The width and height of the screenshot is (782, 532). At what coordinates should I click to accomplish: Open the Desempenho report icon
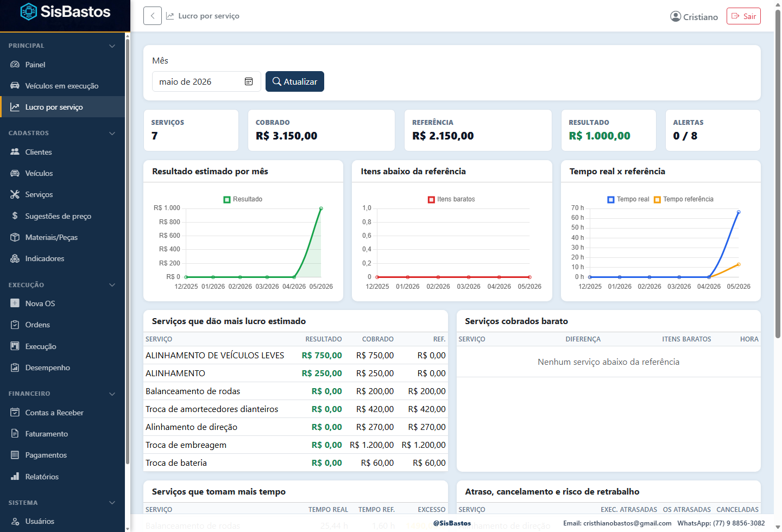(x=15, y=368)
